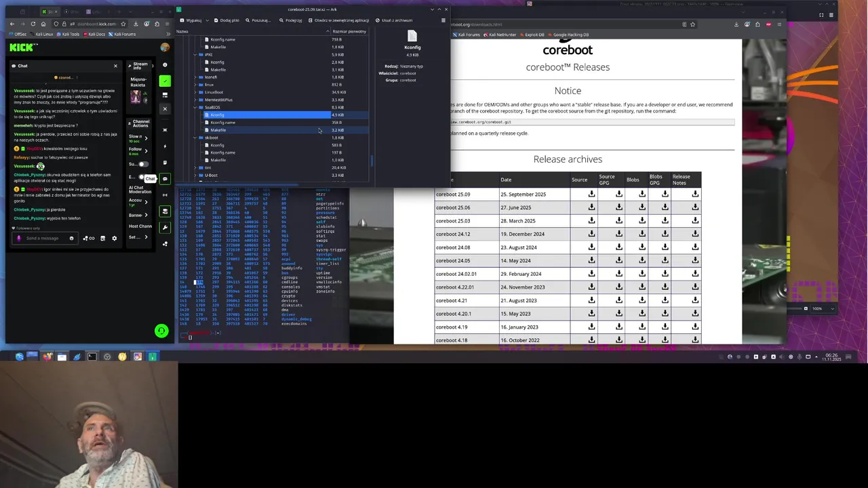Click the shop icon below chat
This screenshot has width=868, height=488.
pyautogui.click(x=102, y=238)
